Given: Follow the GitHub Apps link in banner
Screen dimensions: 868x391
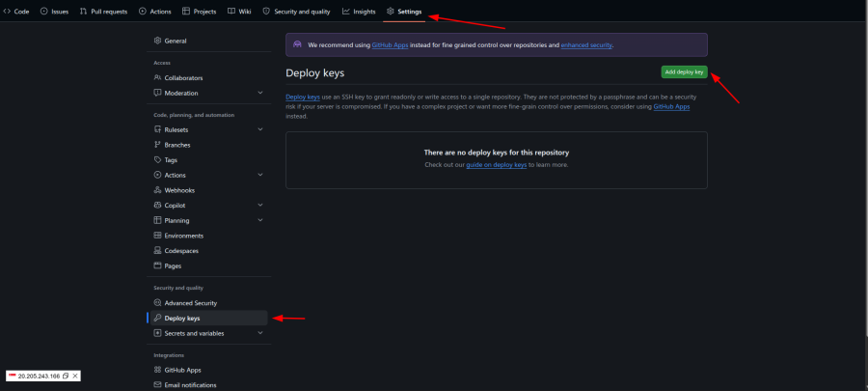Looking at the screenshot, I should 390,44.
